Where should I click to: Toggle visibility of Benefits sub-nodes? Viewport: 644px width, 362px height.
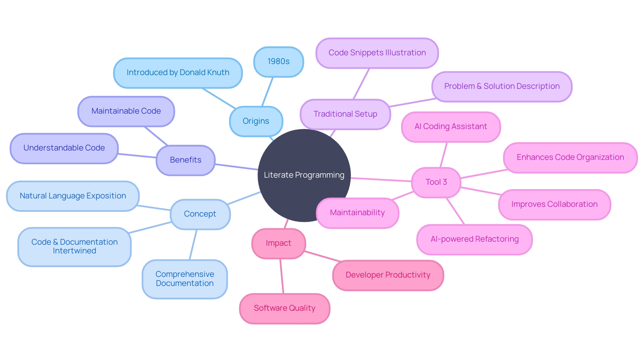(x=186, y=159)
